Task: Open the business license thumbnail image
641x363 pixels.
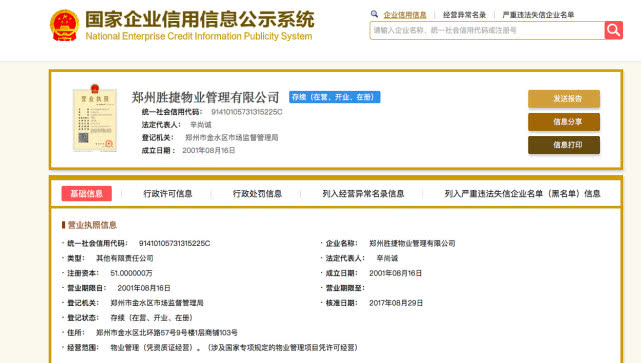Action: (x=94, y=118)
